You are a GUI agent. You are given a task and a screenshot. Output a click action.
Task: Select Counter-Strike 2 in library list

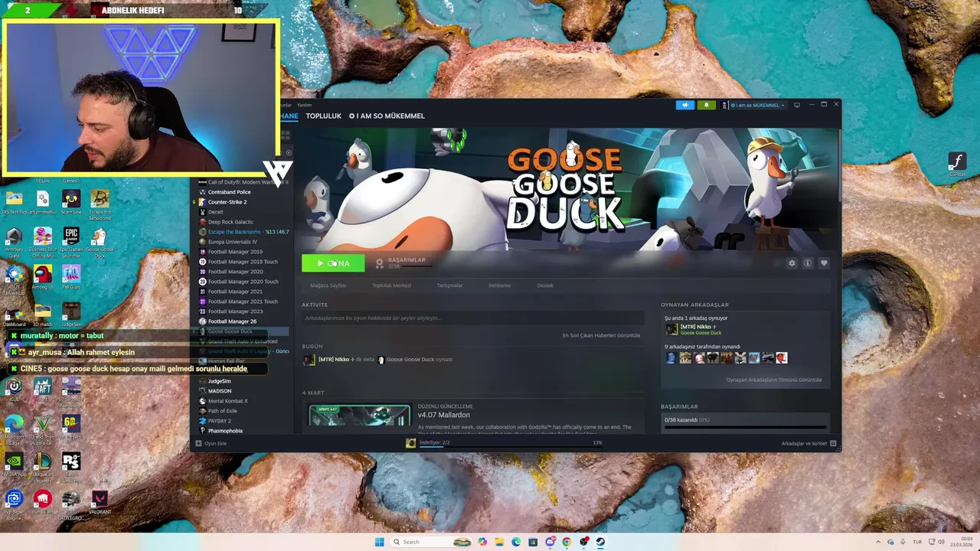227,202
